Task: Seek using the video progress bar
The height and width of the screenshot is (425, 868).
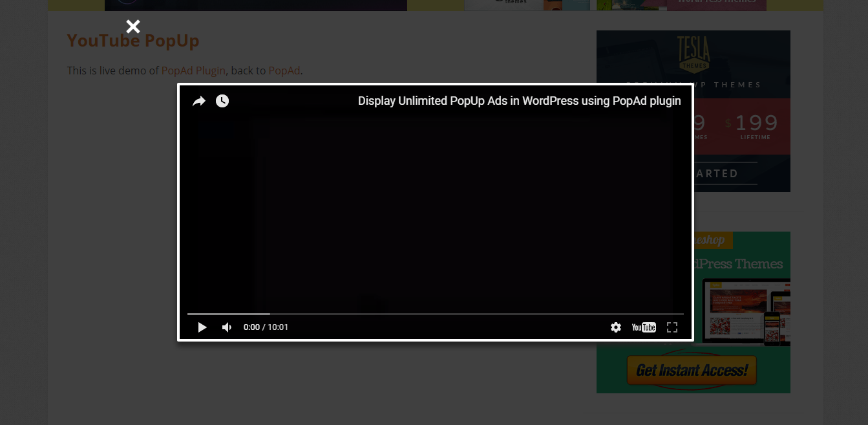Action: [434, 314]
